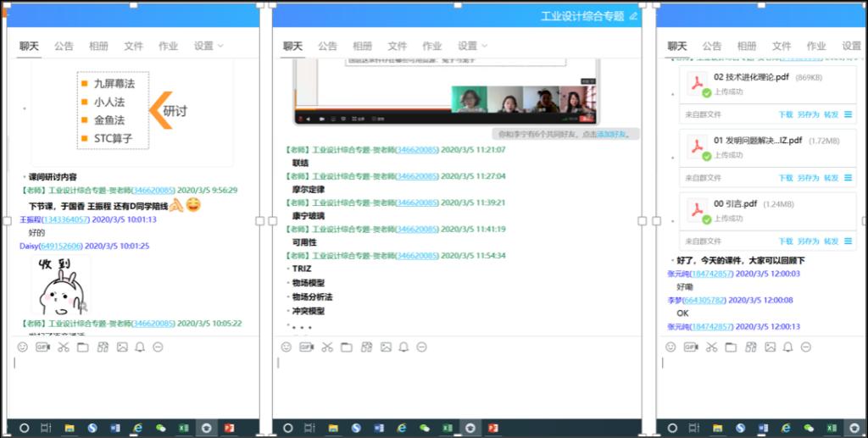The width and height of the screenshot is (868, 438).
Task: Expand 设置 dropdown in middle window
Action: 472,46
